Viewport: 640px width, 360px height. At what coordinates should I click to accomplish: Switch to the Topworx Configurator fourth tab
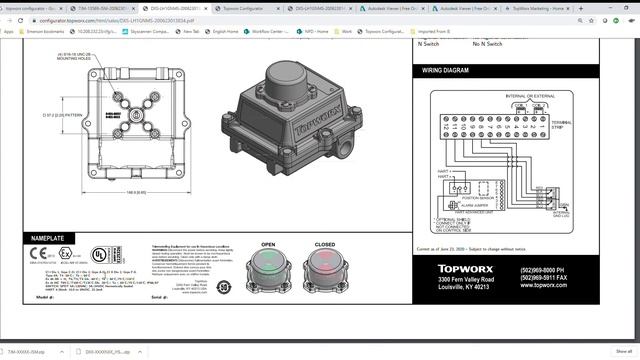coord(247,8)
